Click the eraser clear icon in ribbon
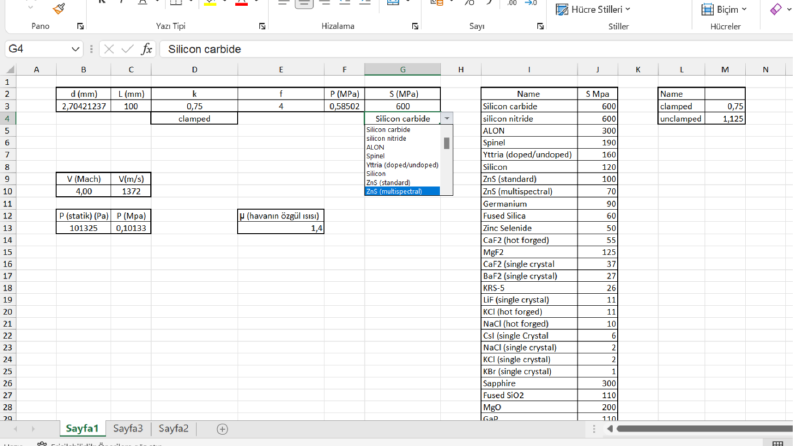Screen dimensions: 793x446 (776, 9)
